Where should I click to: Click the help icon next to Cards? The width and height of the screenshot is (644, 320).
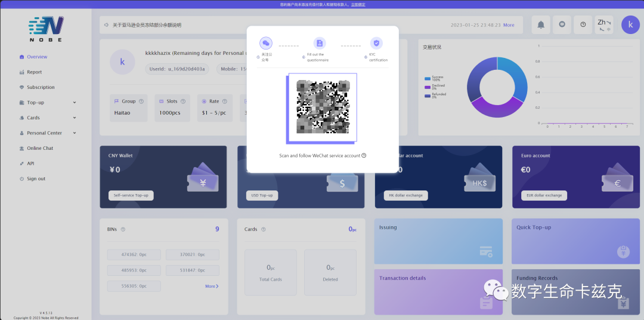pyautogui.click(x=264, y=229)
